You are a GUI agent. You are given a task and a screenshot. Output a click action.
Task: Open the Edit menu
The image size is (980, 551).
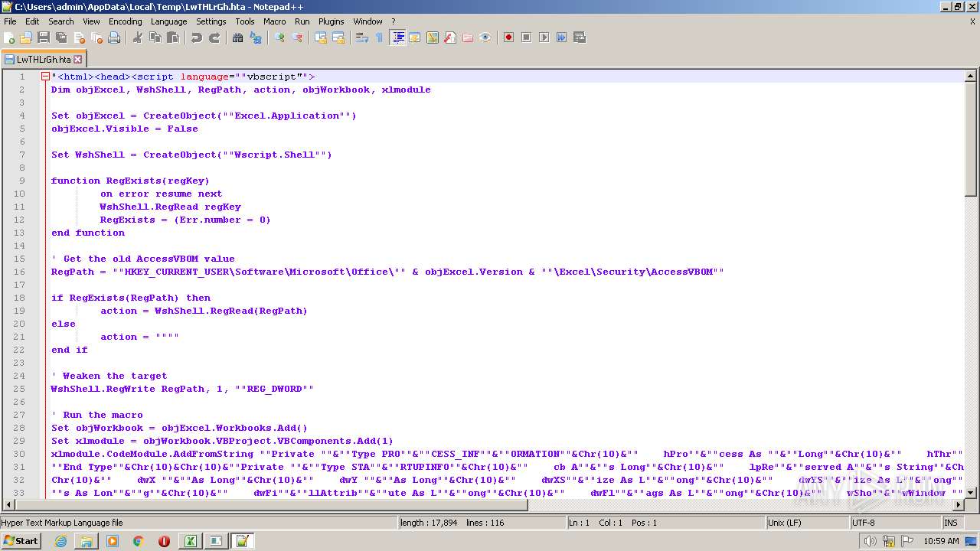click(32, 21)
